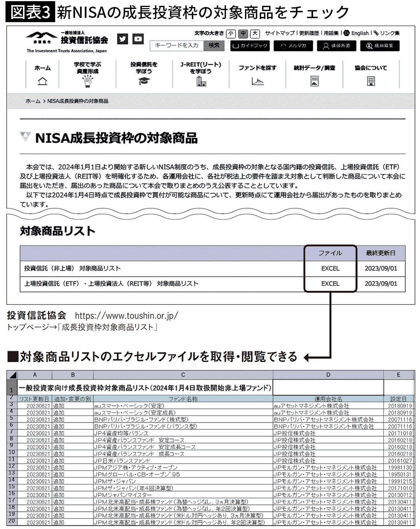This screenshot has height=529, width=420.
Task: Open the 統計データ/調査 menu
Action: pyautogui.click(x=315, y=68)
